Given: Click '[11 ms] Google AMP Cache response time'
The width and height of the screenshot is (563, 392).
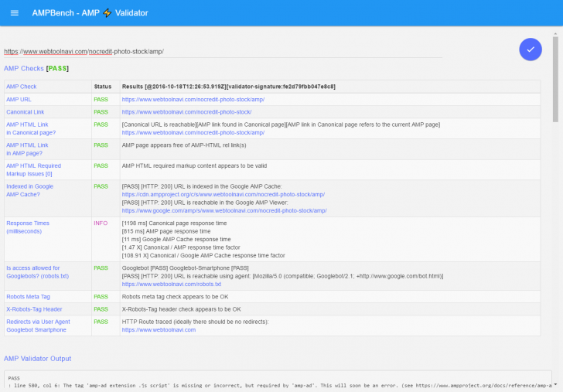Looking at the screenshot, I should tap(176, 239).
